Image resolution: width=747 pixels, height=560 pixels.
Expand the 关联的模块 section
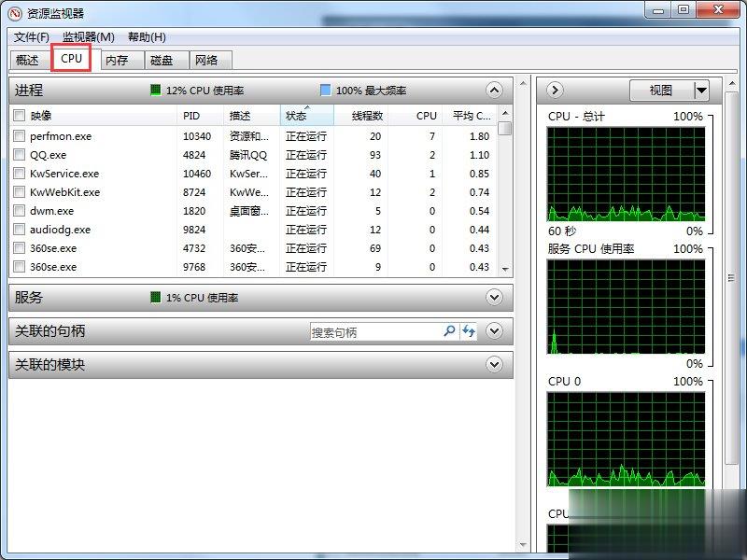[495, 365]
